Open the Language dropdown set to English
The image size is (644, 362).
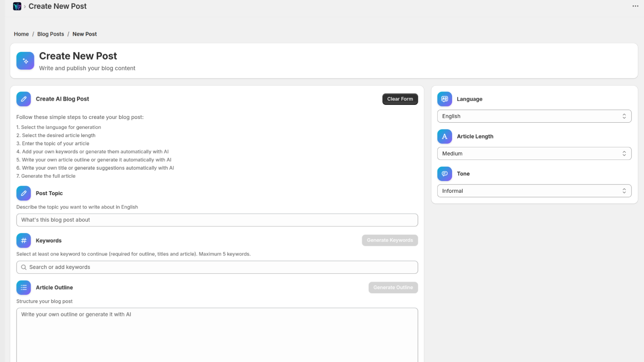point(534,116)
